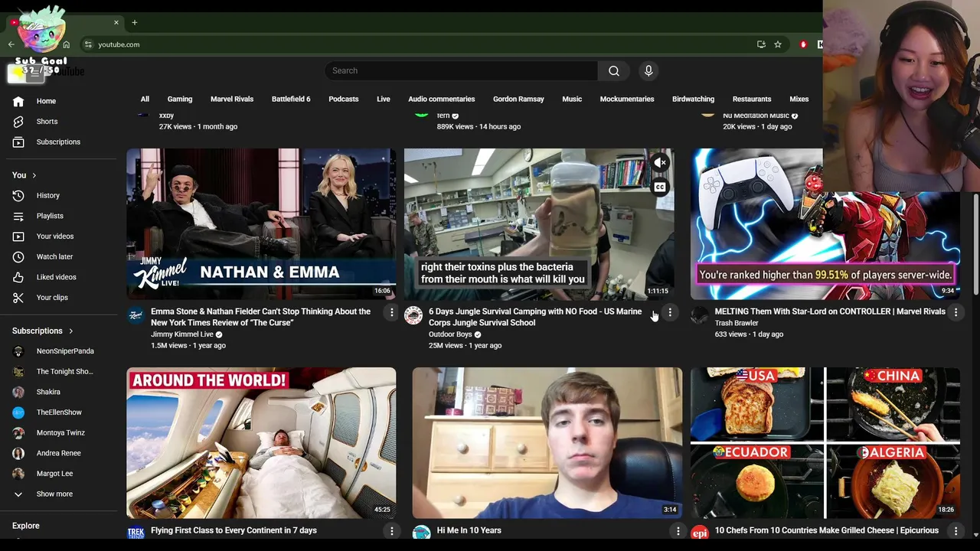
Task: Select the Gaming filter chip
Action: [x=180, y=99]
